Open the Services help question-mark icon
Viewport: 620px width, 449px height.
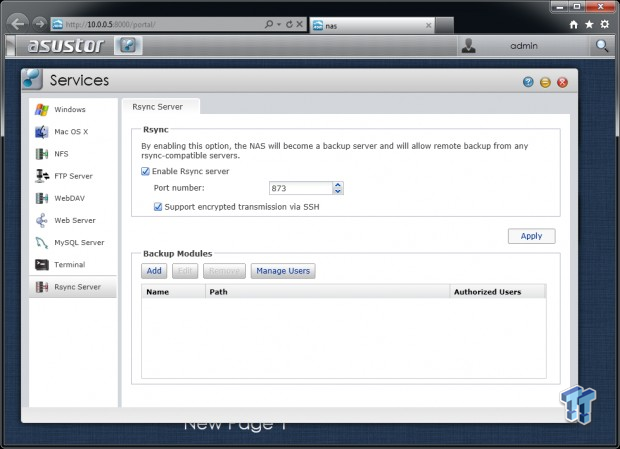click(528, 82)
